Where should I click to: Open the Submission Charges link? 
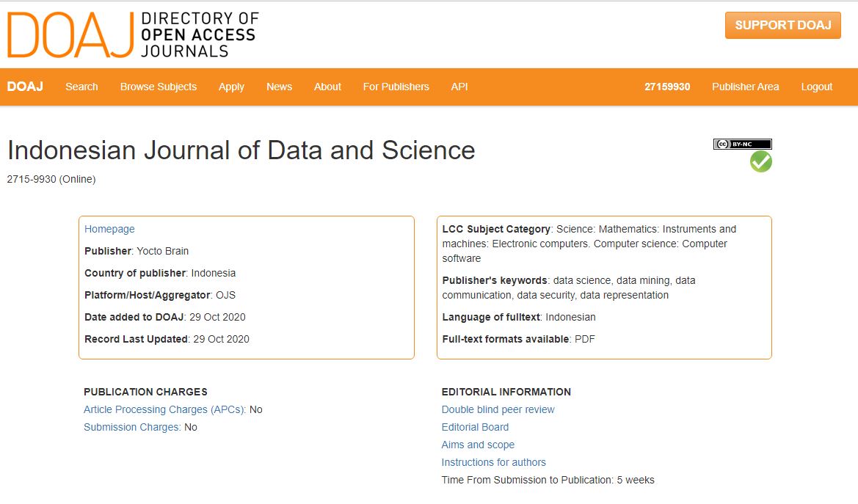coord(132,427)
